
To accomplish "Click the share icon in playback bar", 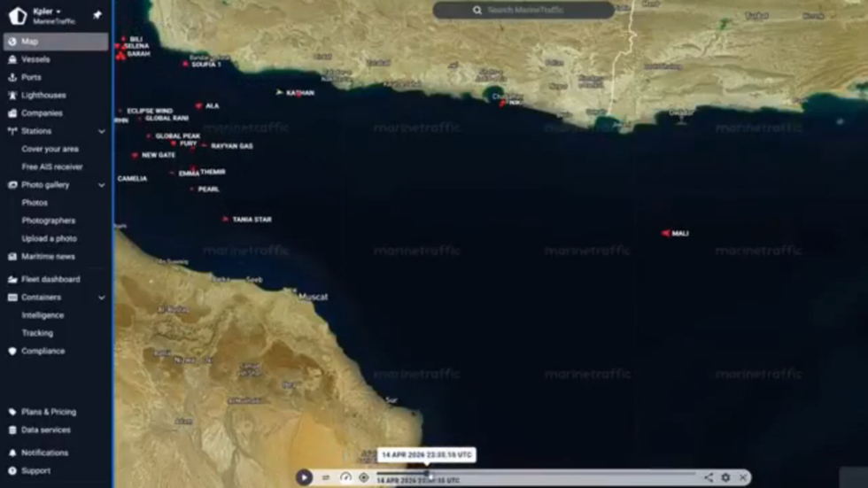I will [709, 477].
